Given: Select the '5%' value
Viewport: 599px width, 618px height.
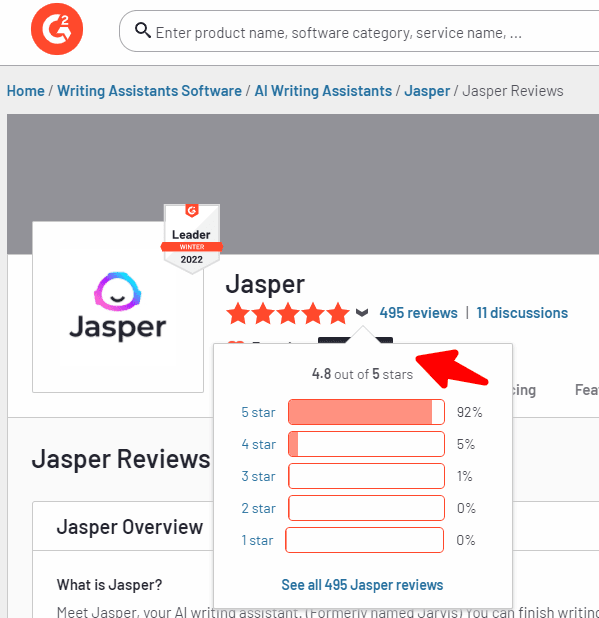Looking at the screenshot, I should click(466, 444).
